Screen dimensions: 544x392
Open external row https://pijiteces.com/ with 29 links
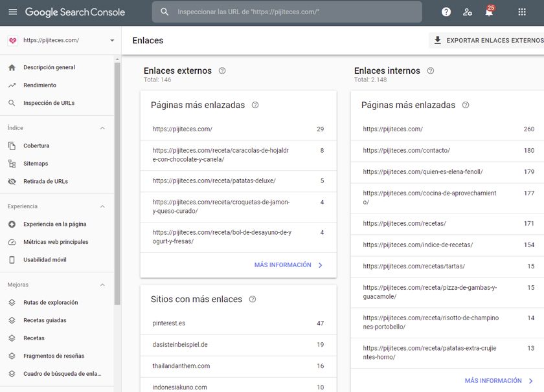238,129
